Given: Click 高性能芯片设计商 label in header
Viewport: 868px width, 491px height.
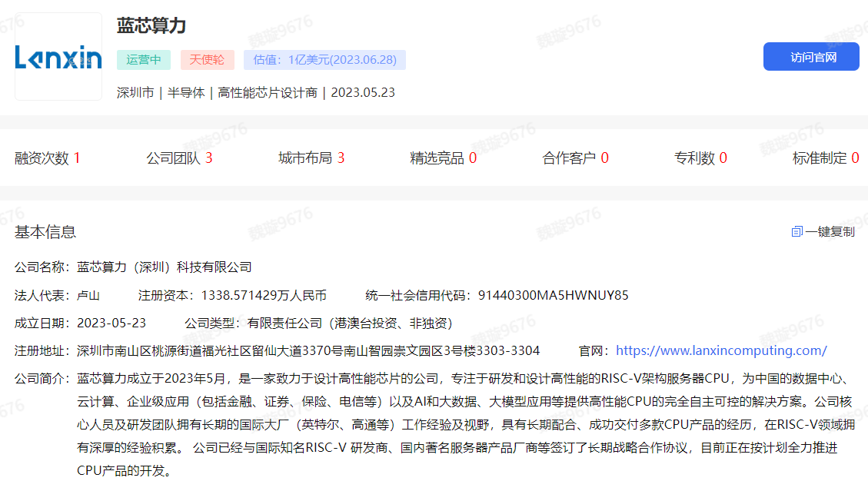Looking at the screenshot, I should coord(268,92).
